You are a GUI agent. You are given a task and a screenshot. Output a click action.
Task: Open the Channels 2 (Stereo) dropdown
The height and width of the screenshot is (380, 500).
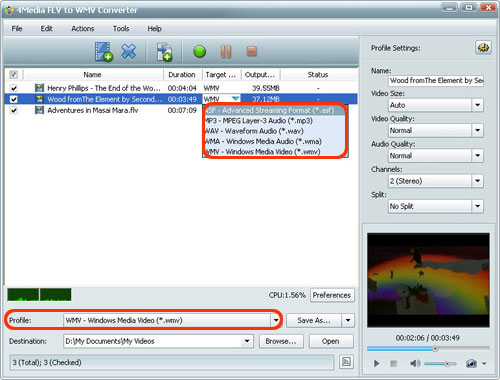pos(477,181)
